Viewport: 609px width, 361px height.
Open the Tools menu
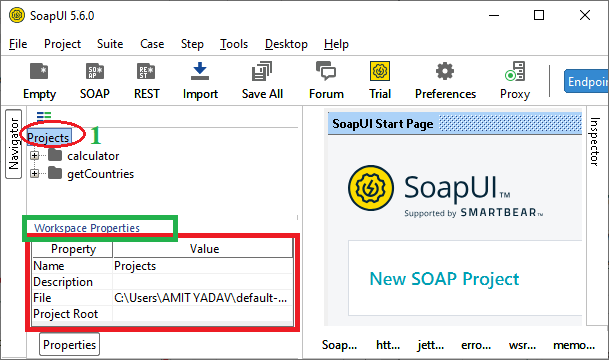pyautogui.click(x=234, y=44)
